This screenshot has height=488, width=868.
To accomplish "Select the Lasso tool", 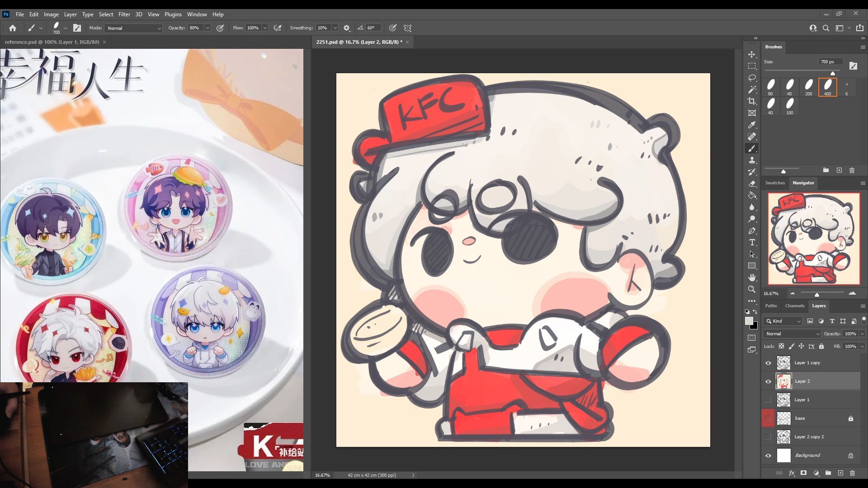I will (752, 78).
